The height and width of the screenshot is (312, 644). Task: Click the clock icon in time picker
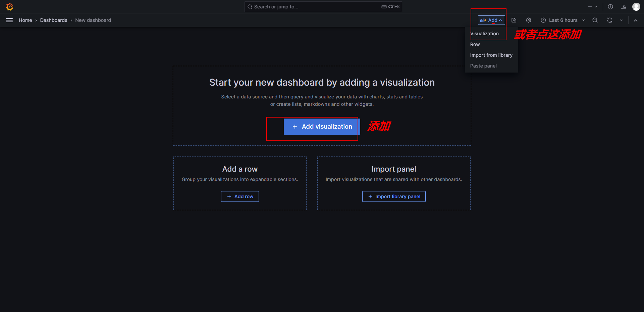coord(543,20)
